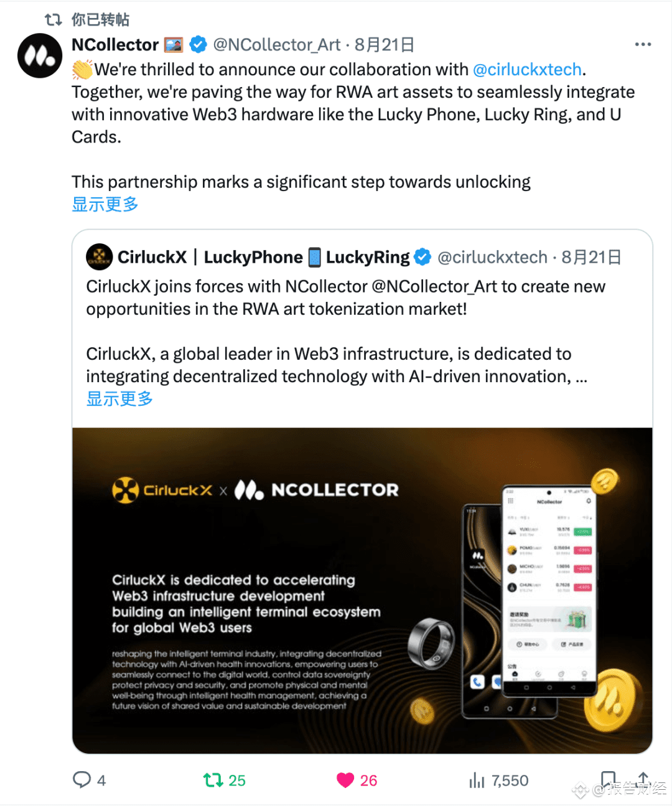This screenshot has height=806, width=672.
Task: Tap the pink heart like icon
Action: tap(345, 780)
